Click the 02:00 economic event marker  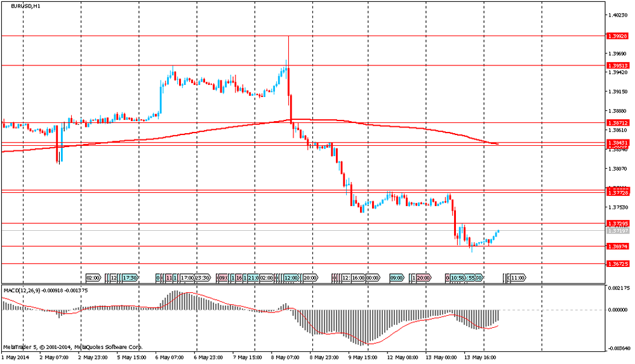point(93,278)
